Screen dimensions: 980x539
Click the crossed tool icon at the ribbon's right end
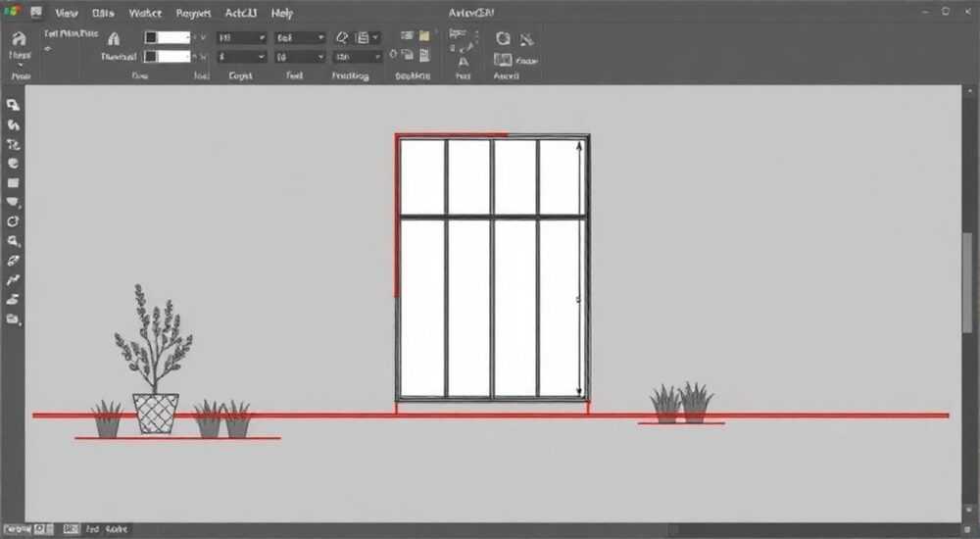point(527,39)
